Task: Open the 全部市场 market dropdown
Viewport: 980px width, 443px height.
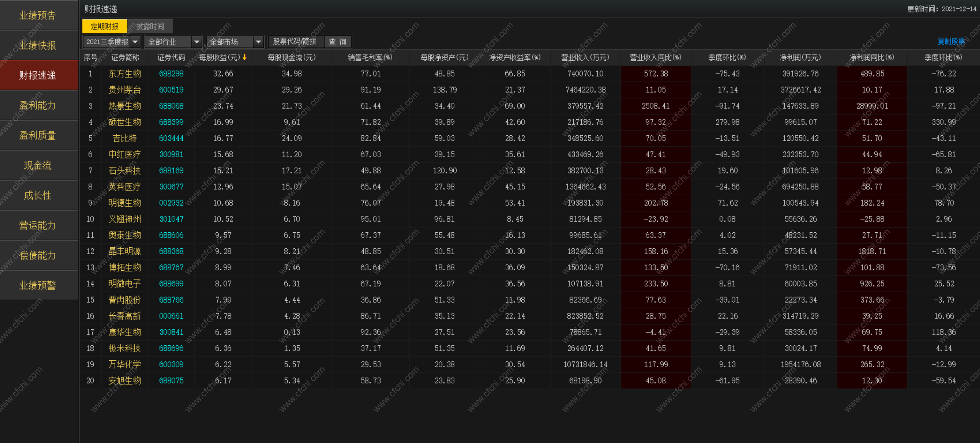Action: [x=258, y=42]
